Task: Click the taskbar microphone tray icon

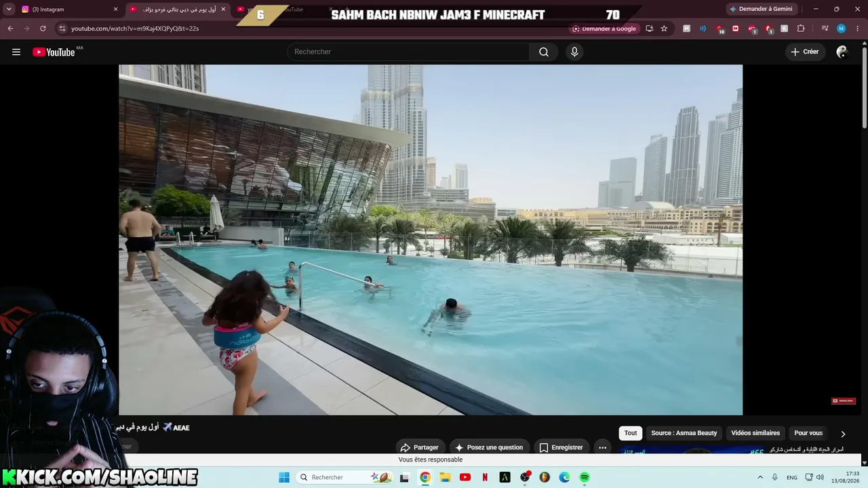Action: 775,477
